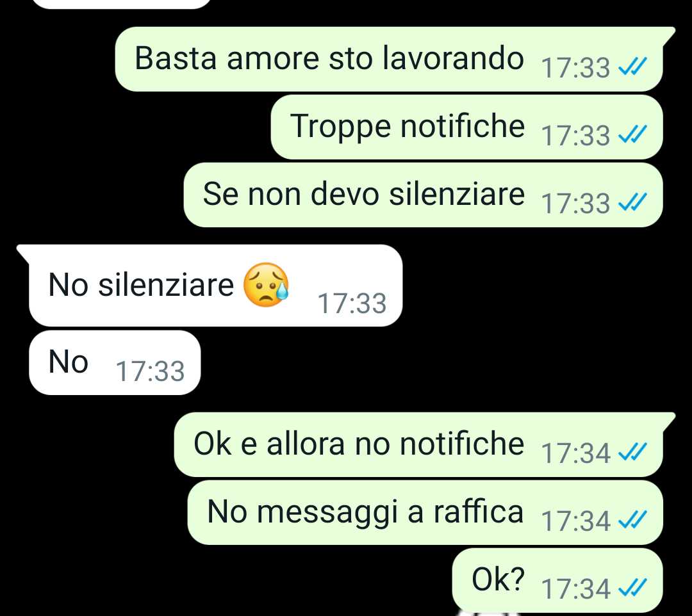The width and height of the screenshot is (692, 616).
Task: Tap the 17:33 time on "Troppe notifiche"
Action: [x=575, y=136]
